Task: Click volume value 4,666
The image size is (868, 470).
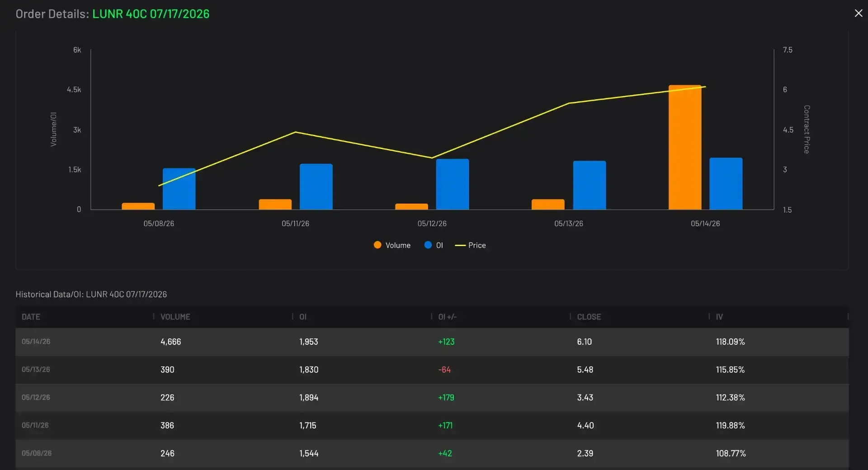Action: (170, 342)
